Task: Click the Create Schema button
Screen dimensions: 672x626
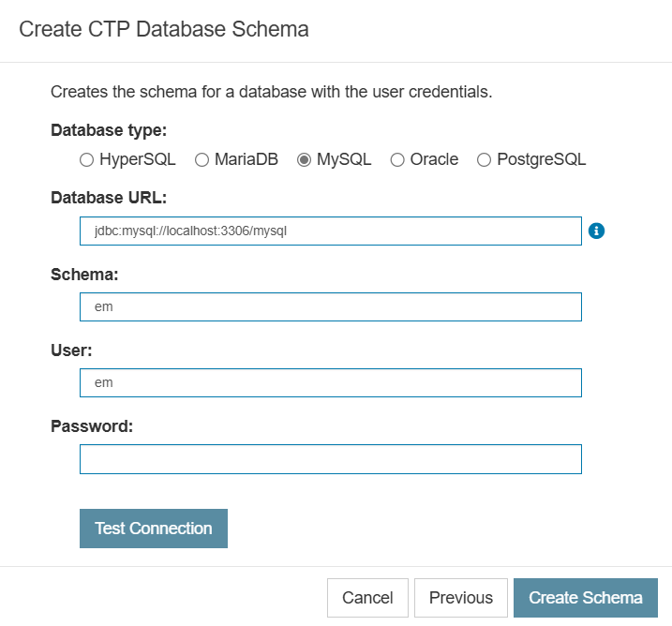Action: pos(586,598)
